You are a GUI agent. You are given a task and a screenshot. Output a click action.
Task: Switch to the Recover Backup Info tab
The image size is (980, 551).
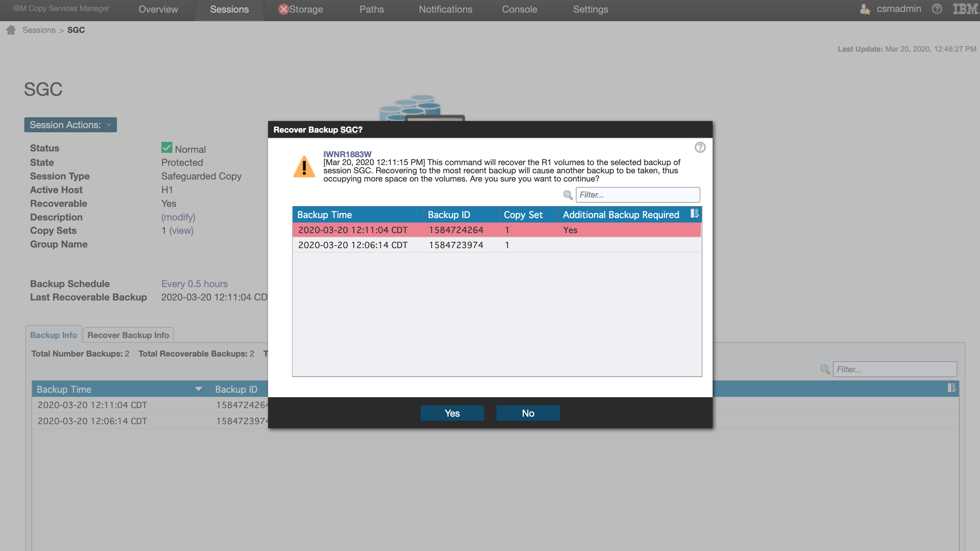pos(128,335)
